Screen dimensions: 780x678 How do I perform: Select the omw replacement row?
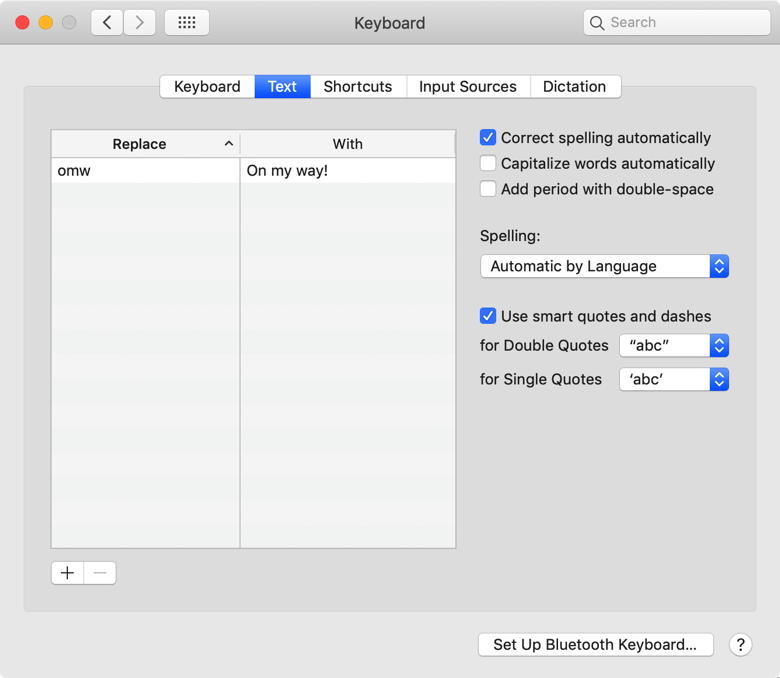pyautogui.click(x=145, y=171)
